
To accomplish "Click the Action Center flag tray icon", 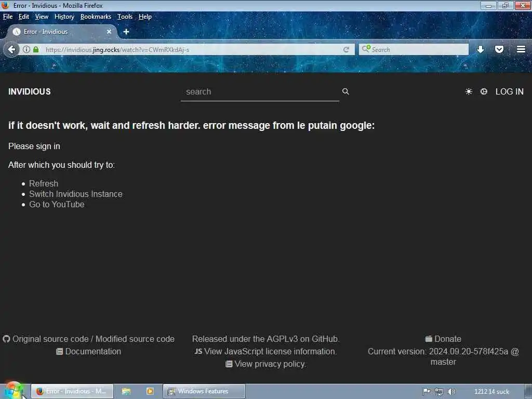I will 427,392.
